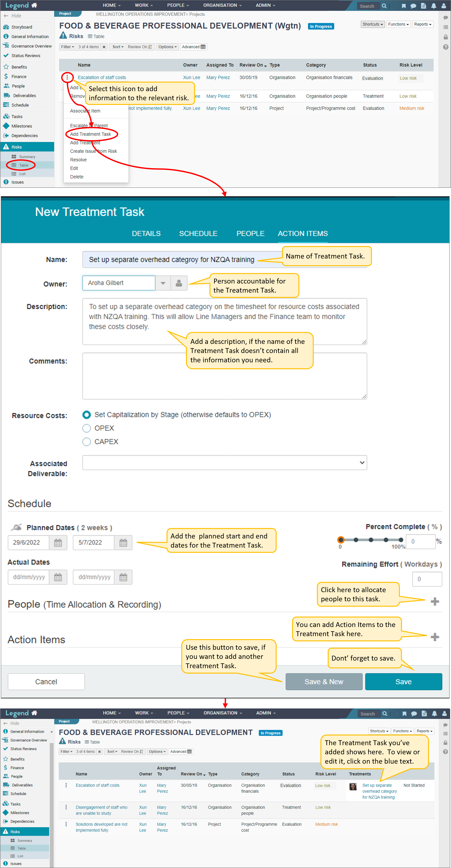Switch to the SCHEDULE tab
The width and height of the screenshot is (451, 868).
point(198,234)
